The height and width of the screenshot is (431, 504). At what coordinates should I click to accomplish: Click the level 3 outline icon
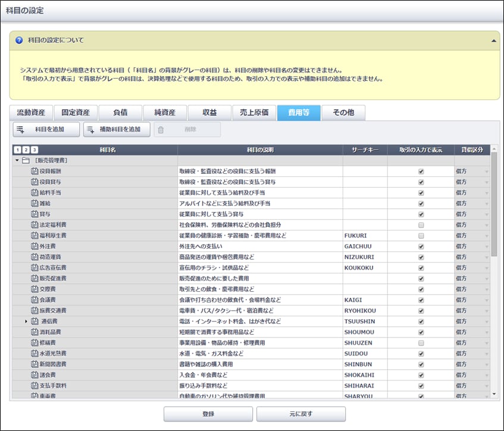[35, 150]
